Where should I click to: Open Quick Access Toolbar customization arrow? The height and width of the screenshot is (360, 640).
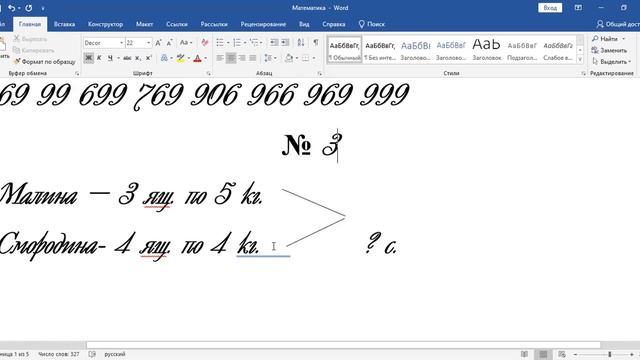point(43,8)
